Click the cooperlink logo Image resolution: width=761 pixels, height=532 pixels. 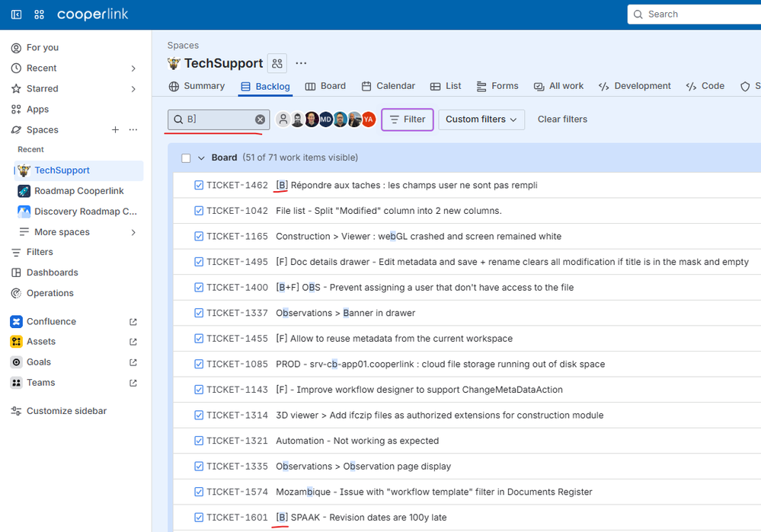[x=92, y=14]
